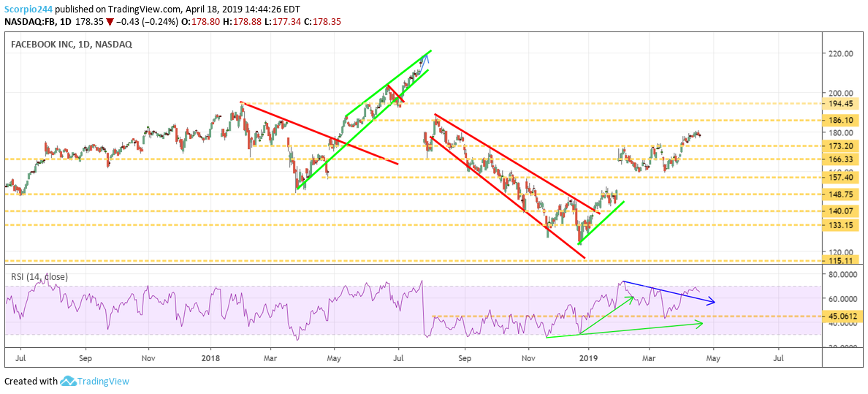The height and width of the screenshot is (394, 868).
Task: Click the 166.33 price level label
Action: (841, 159)
